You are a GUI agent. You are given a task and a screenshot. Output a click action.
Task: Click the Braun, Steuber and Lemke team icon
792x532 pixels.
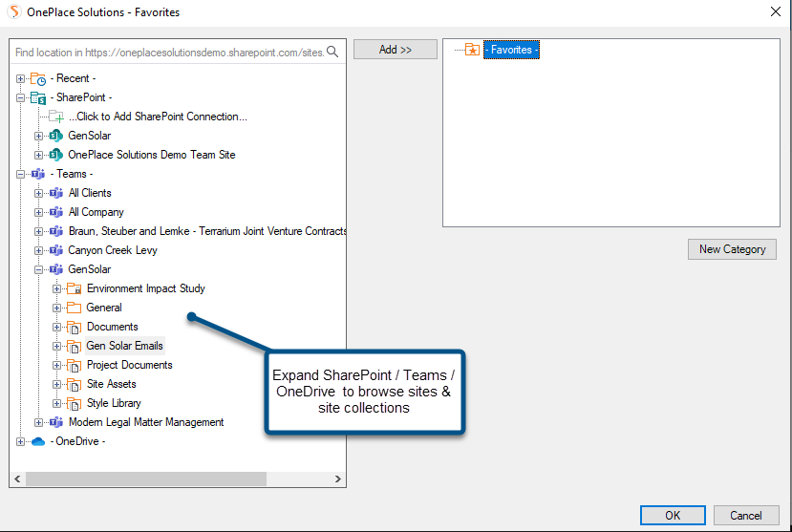(56, 231)
